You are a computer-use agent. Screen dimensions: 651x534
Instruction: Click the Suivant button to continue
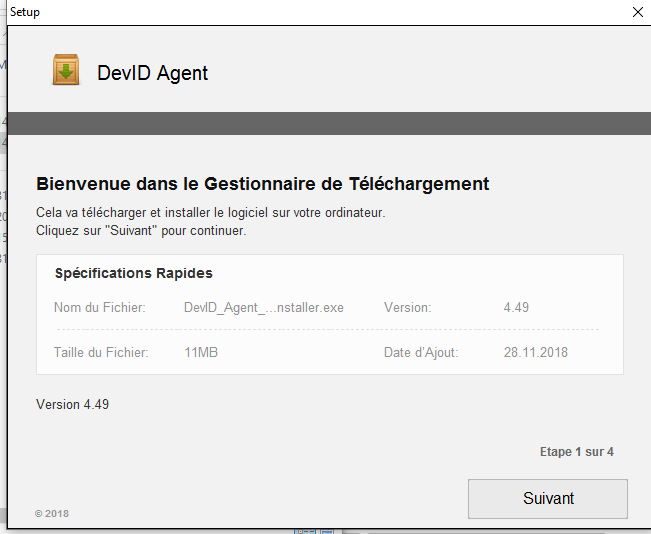point(547,498)
